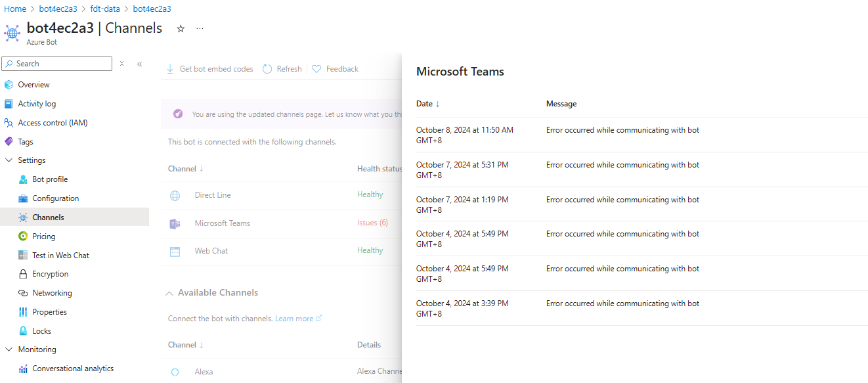Click the Direct Line globe icon
The image size is (868, 383).
click(x=175, y=195)
